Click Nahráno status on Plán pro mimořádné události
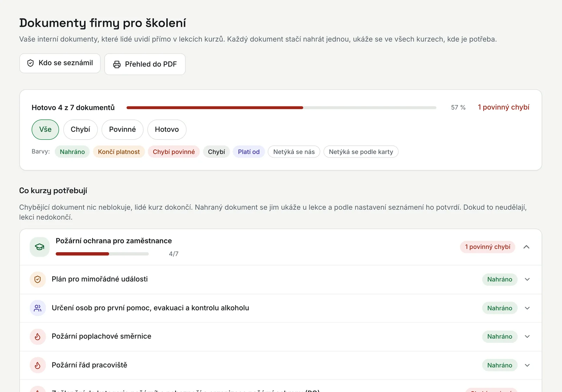The width and height of the screenshot is (562, 392). [500, 280]
